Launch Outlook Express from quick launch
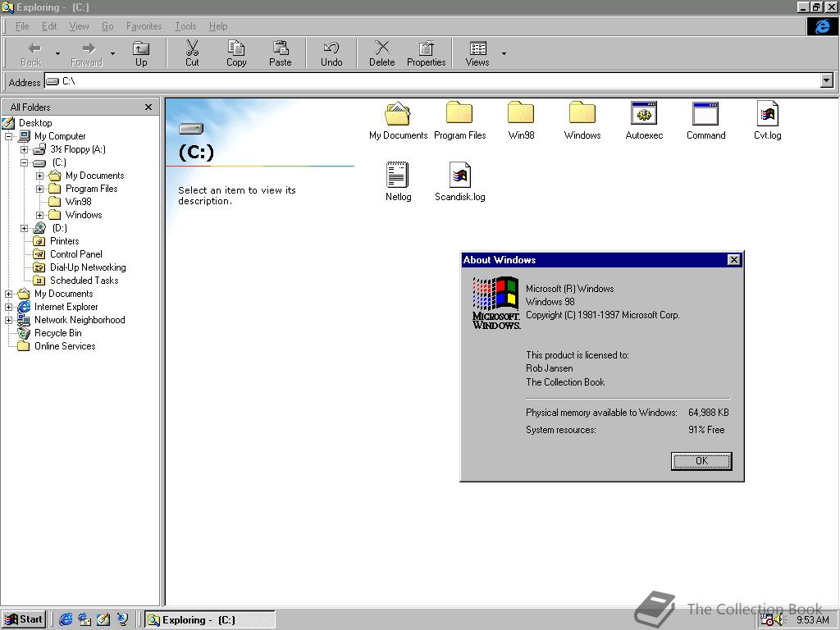Viewport: 840px width, 630px height. (x=84, y=620)
